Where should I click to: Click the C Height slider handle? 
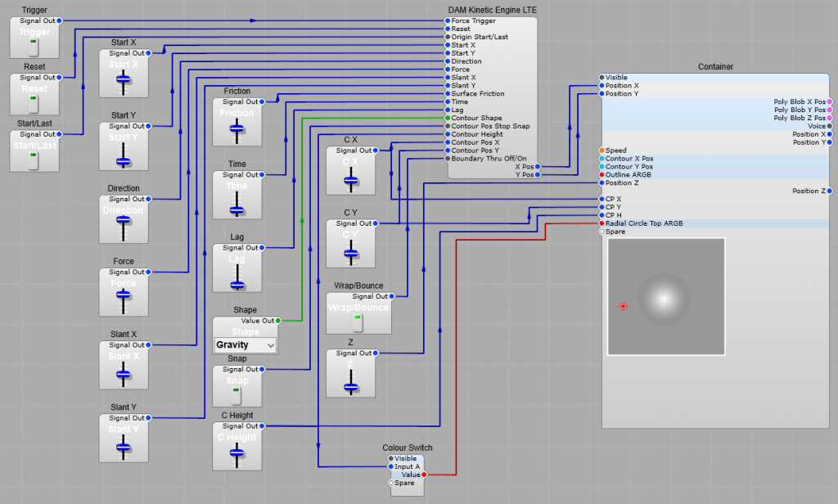[x=237, y=452]
